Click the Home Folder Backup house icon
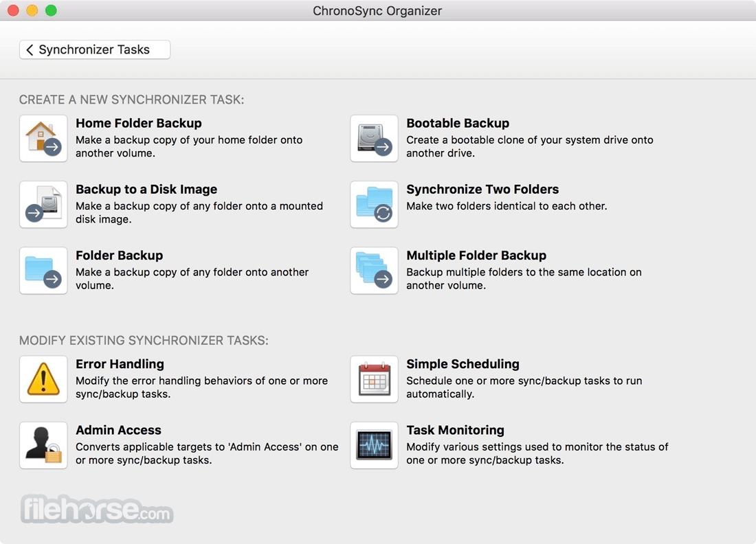This screenshot has height=544, width=756. [43, 138]
